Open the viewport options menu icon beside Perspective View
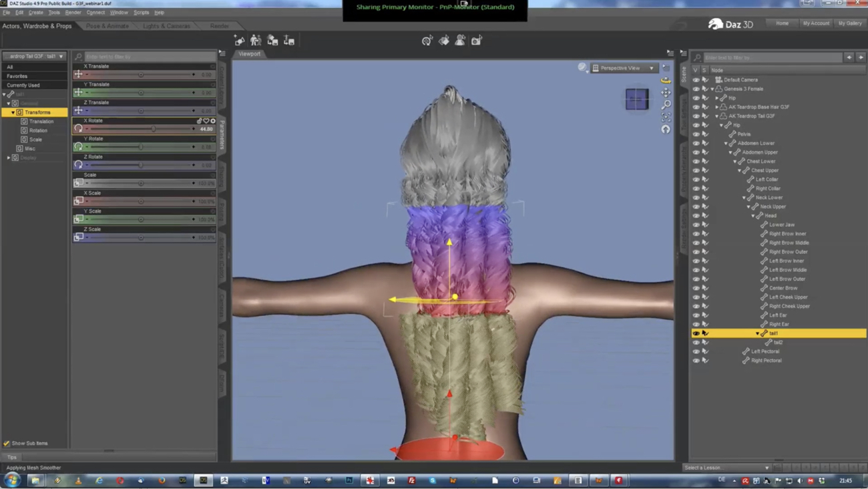This screenshot has width=868, height=489. (666, 67)
